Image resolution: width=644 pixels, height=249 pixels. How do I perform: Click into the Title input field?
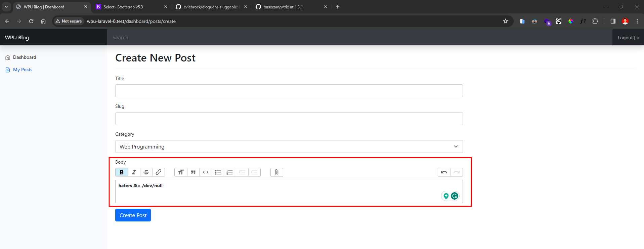click(x=289, y=91)
